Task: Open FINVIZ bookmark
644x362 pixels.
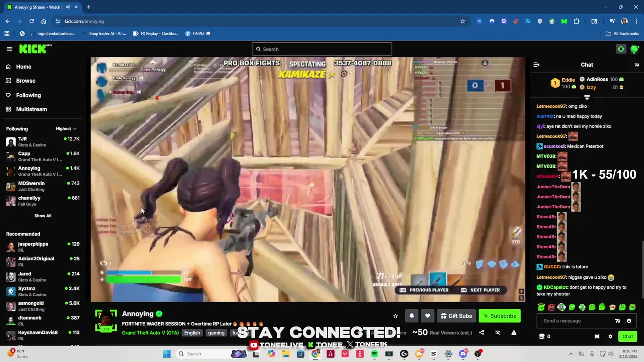Action: coord(198,34)
